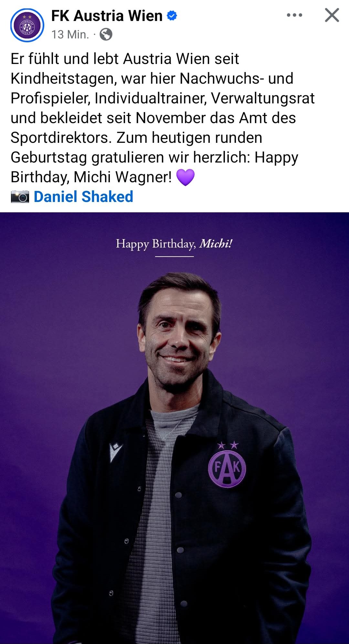
Task: Click the camera emoji before Daniel Shaked
Action: pyautogui.click(x=20, y=196)
